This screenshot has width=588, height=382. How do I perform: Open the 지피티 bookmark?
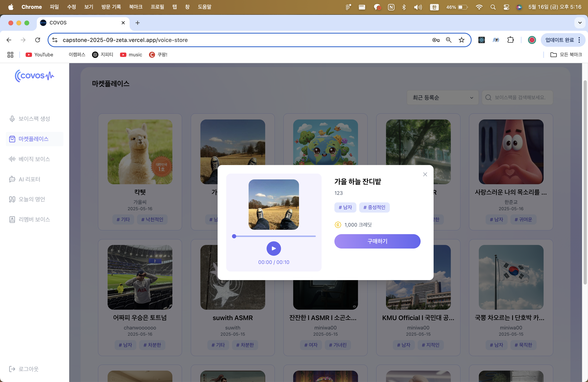(103, 55)
